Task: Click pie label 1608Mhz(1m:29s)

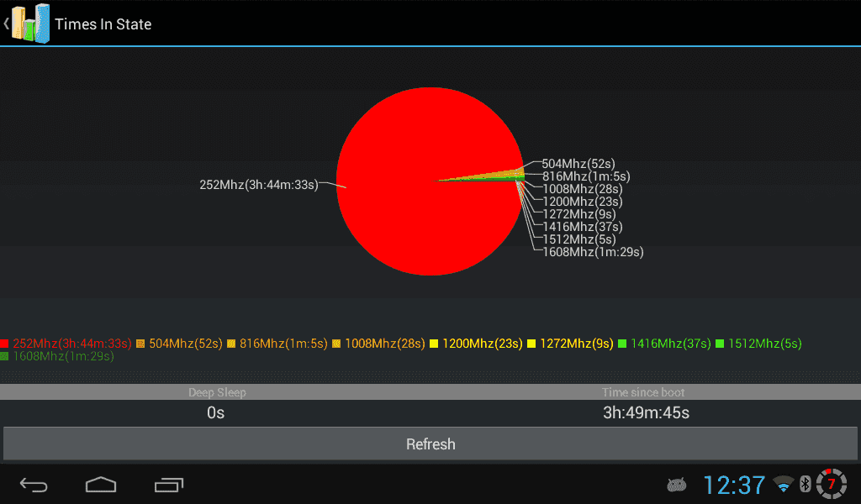Action: 593,252
